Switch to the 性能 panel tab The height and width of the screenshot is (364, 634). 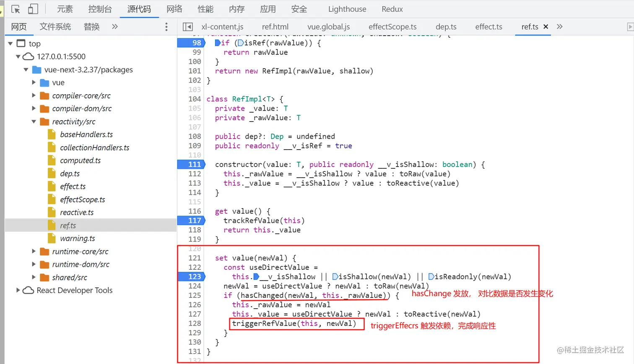point(205,9)
